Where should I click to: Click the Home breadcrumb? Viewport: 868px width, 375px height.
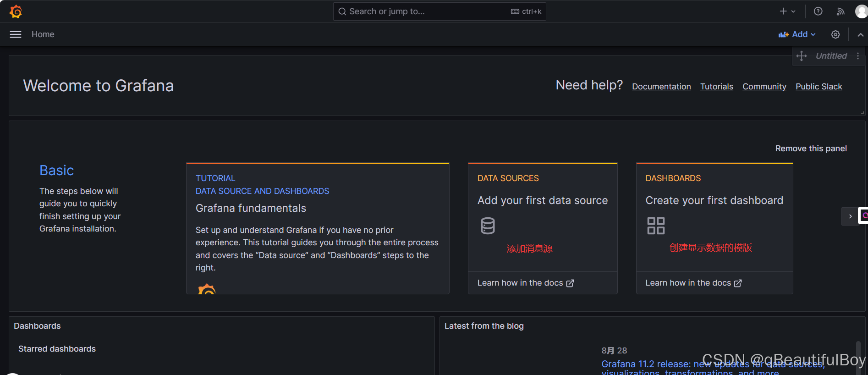43,34
